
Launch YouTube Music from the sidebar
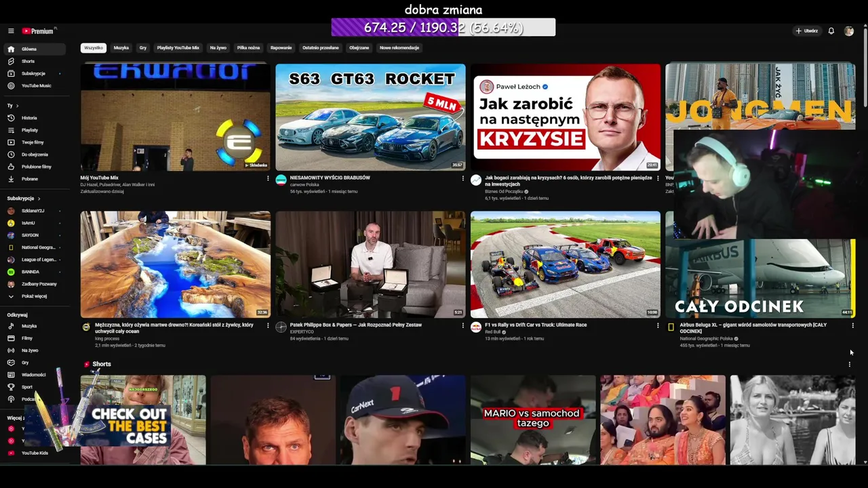(x=34, y=85)
